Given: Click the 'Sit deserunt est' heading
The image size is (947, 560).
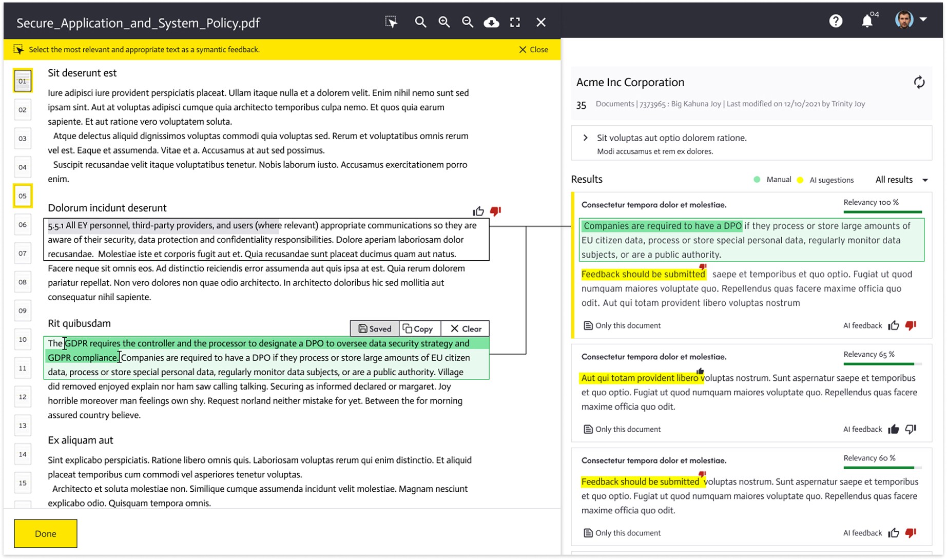Looking at the screenshot, I should pos(82,73).
